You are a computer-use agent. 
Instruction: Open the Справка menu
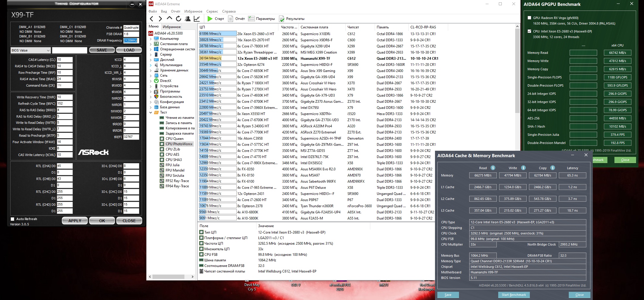[x=229, y=11]
